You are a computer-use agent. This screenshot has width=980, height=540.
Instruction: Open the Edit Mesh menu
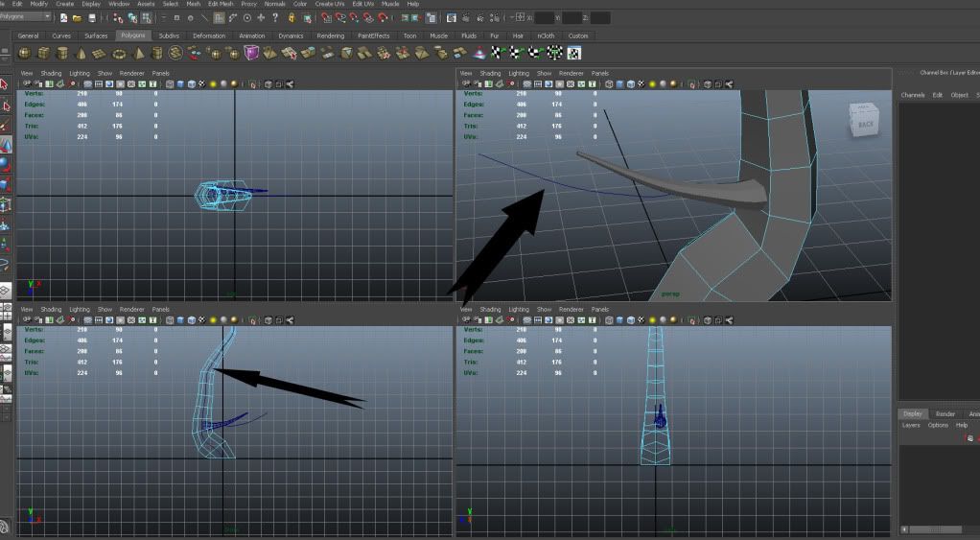220,4
